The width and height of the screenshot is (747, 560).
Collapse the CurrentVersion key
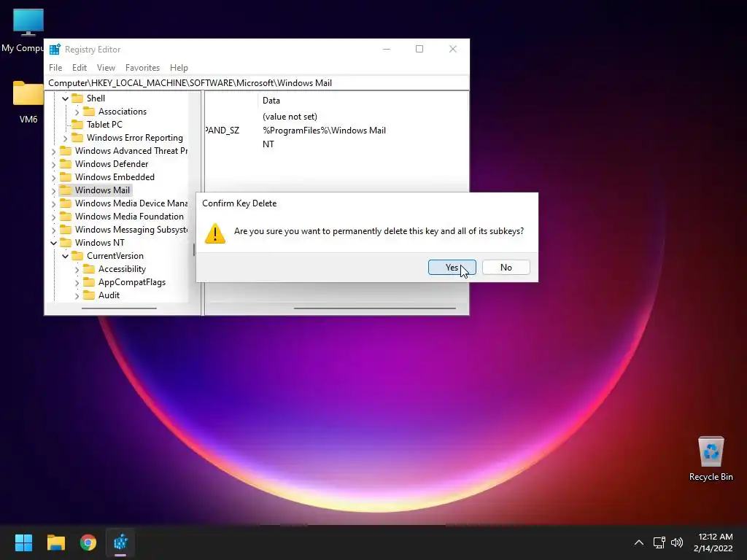coord(65,256)
